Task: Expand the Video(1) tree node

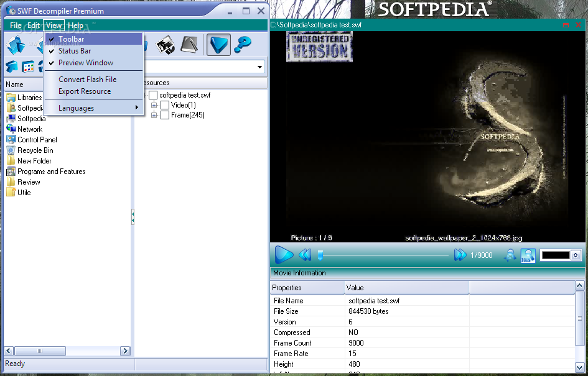Action: [154, 105]
